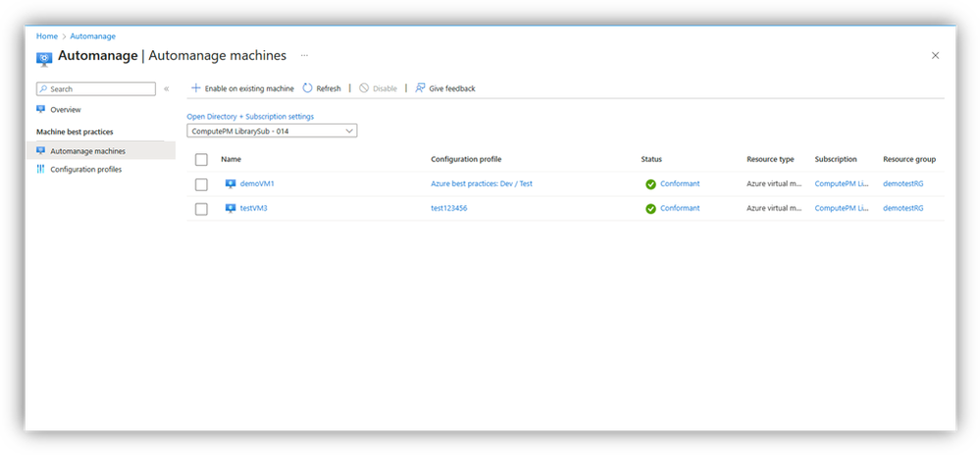Click the Overview icon in the sidebar

[40, 110]
